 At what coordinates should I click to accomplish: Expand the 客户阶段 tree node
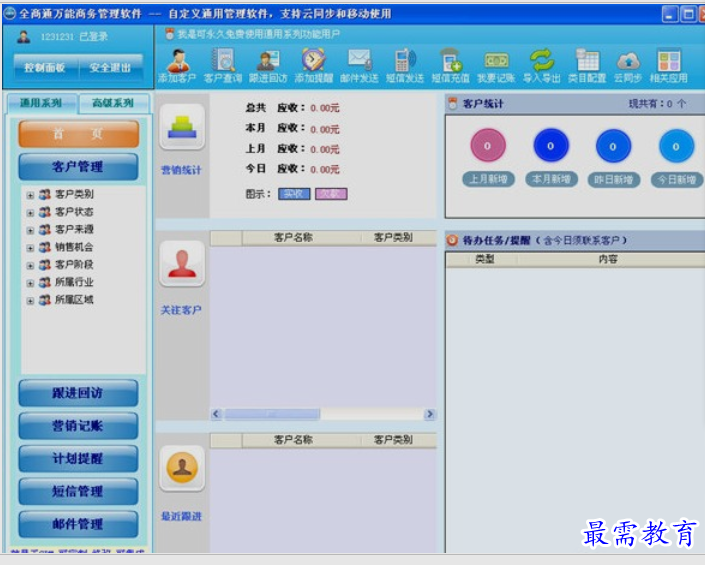30,265
